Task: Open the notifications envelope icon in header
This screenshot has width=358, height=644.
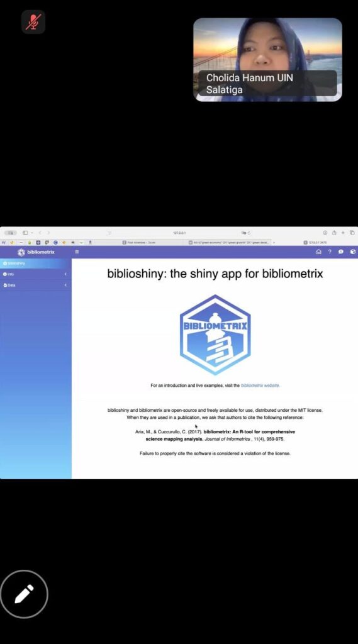Action: point(318,252)
